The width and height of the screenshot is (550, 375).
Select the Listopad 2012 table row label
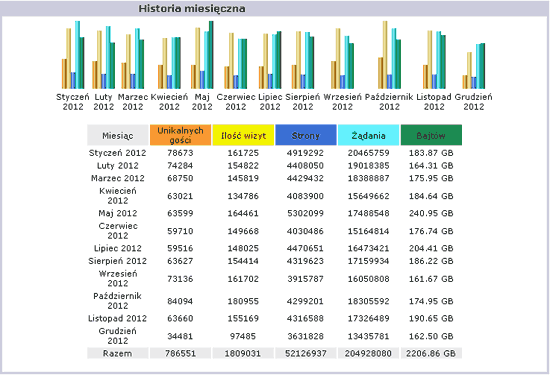(x=118, y=319)
